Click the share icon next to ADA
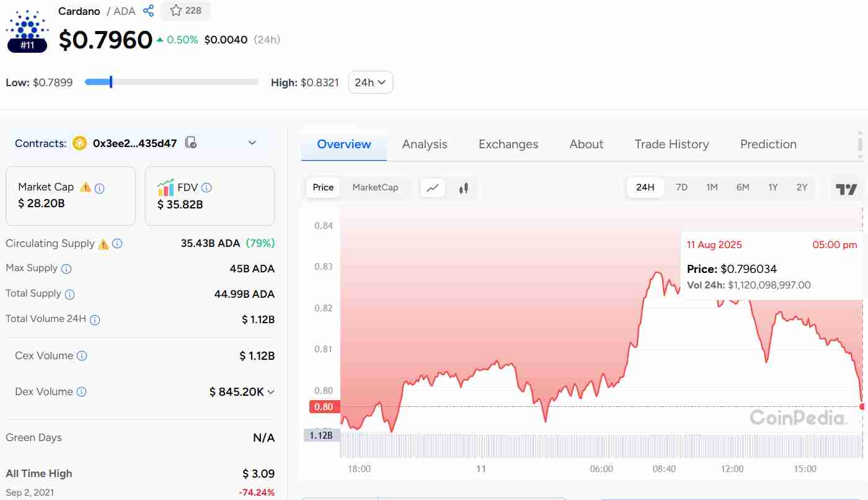Image resolution: width=868 pixels, height=500 pixels. [x=148, y=11]
